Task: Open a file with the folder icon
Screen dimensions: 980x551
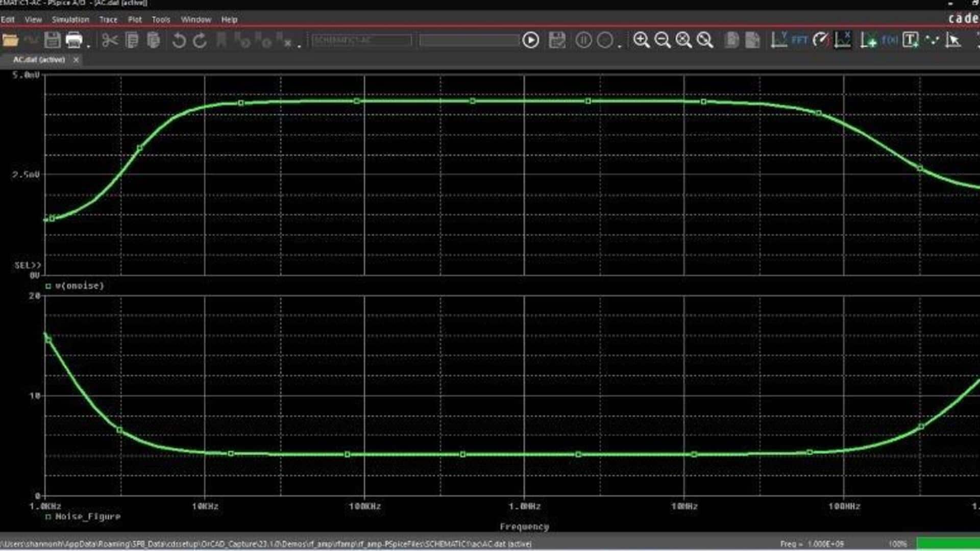Action: (10, 40)
